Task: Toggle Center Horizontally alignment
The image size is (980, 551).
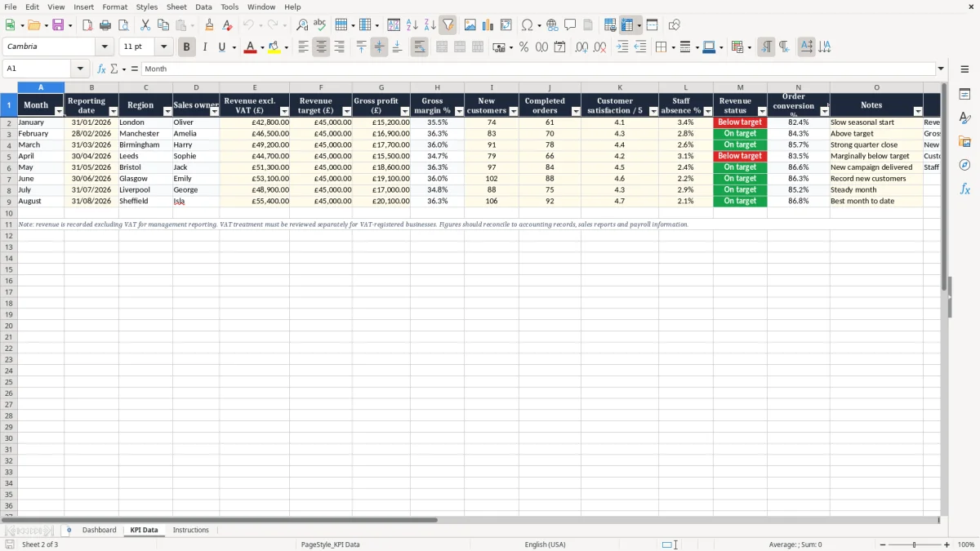Action: (x=321, y=47)
